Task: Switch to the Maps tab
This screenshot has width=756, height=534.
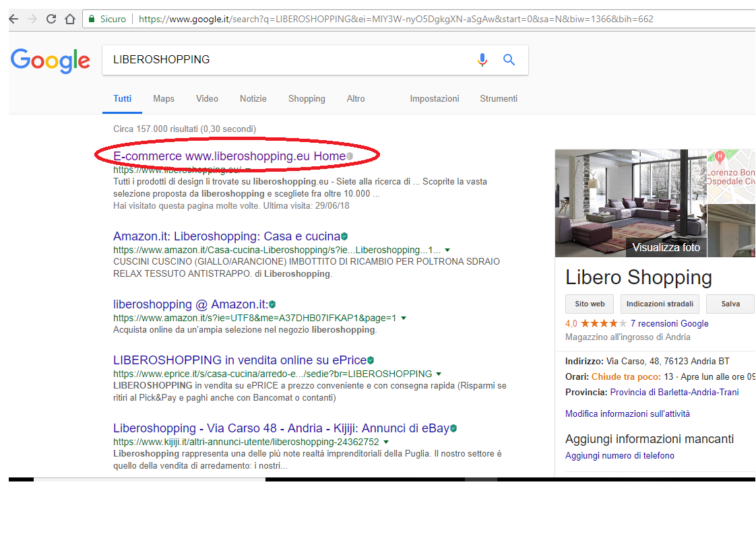Action: [x=164, y=98]
